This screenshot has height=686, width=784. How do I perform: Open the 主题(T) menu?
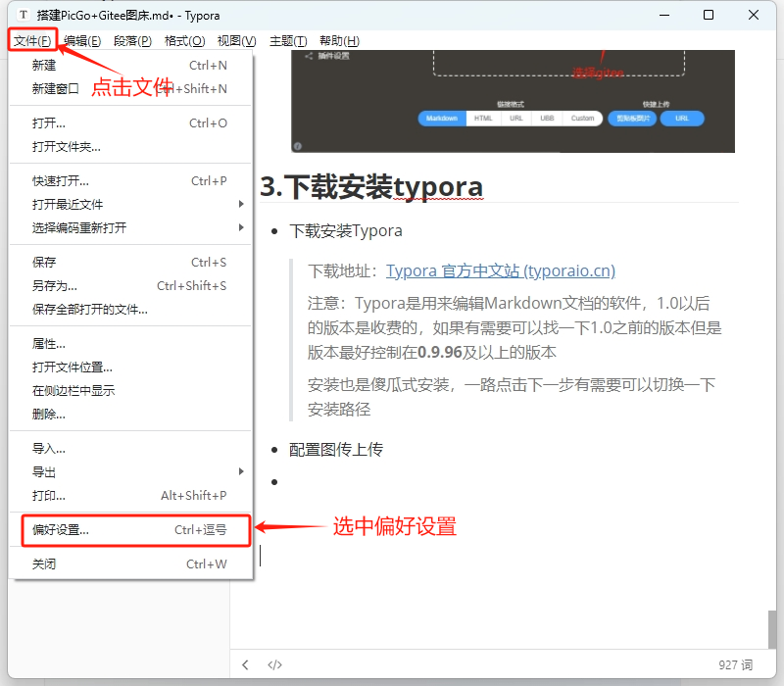point(288,40)
